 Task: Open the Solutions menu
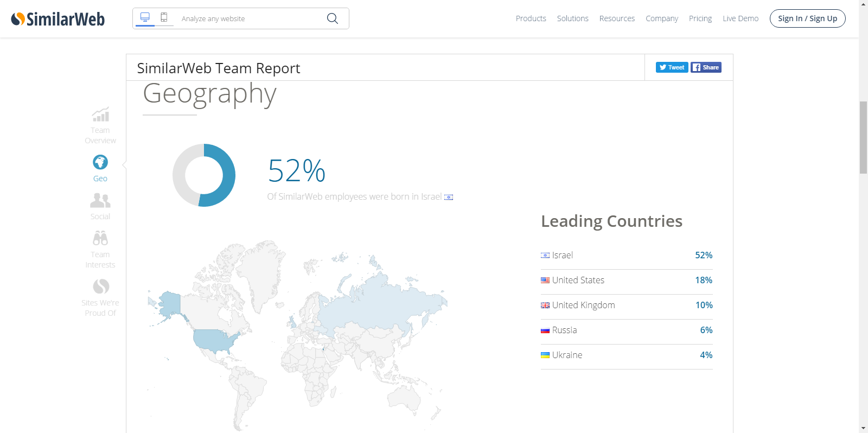(572, 18)
